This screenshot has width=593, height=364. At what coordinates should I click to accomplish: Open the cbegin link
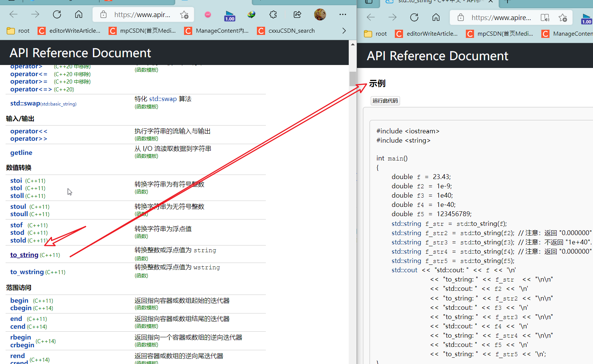tap(21, 308)
